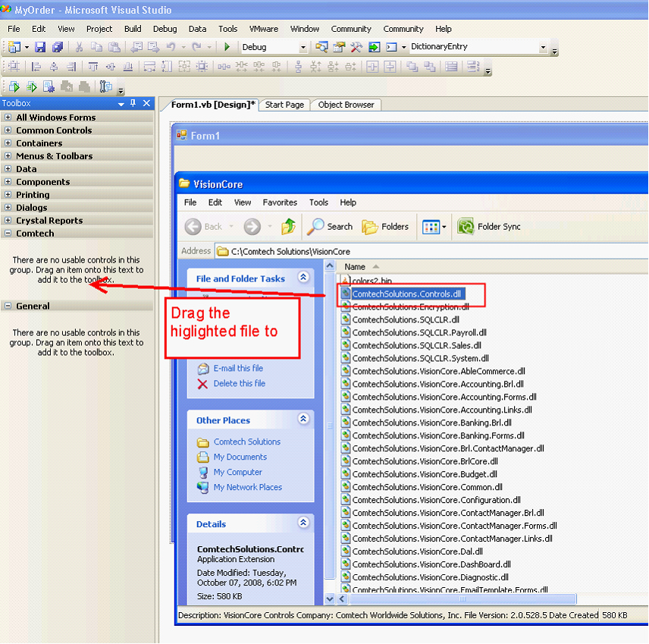Click the hammer and wrench Toolbox icon

[x=356, y=47]
